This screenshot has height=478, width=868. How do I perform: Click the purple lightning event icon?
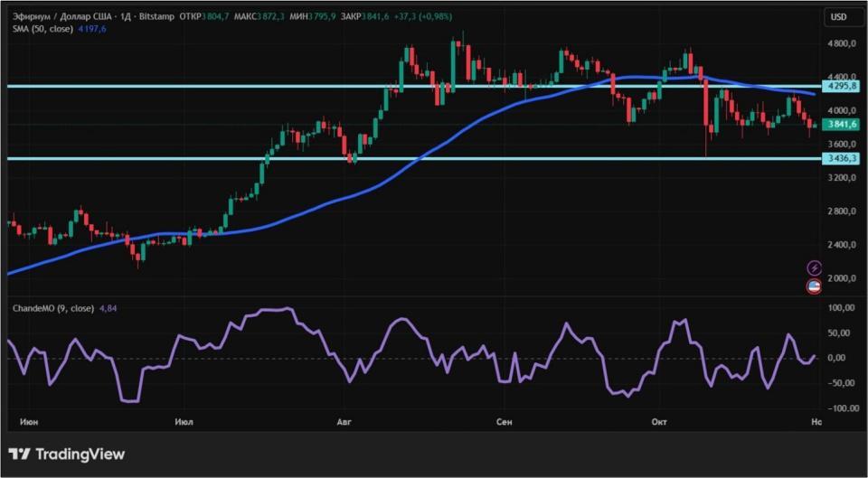pos(815,268)
